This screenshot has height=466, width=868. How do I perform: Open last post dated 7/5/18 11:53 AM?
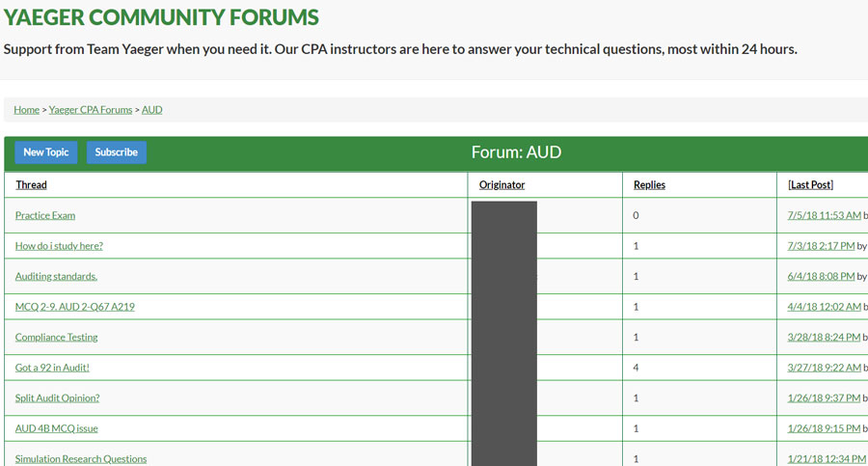click(825, 215)
